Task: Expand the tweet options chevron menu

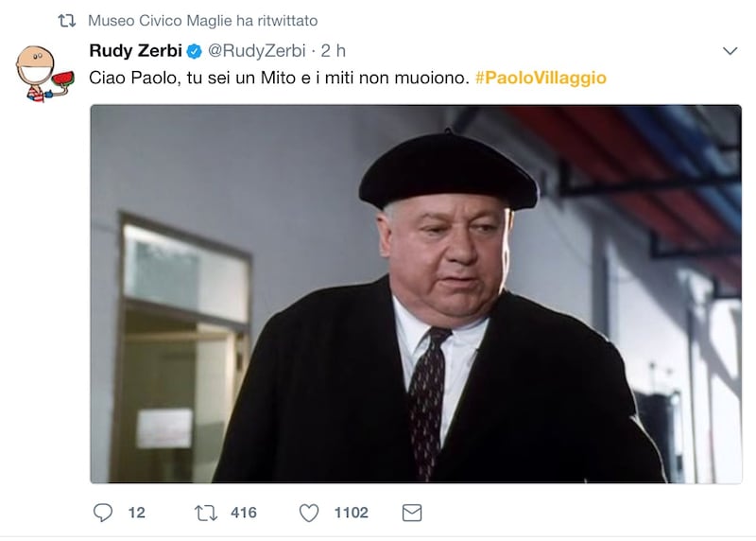Action: point(730,51)
